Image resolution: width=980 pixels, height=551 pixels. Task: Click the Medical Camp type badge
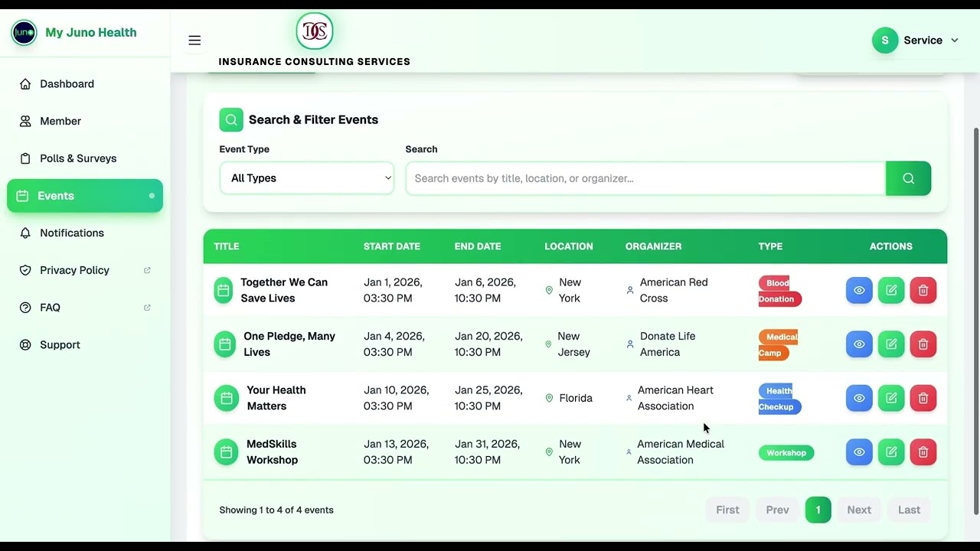pyautogui.click(x=778, y=344)
